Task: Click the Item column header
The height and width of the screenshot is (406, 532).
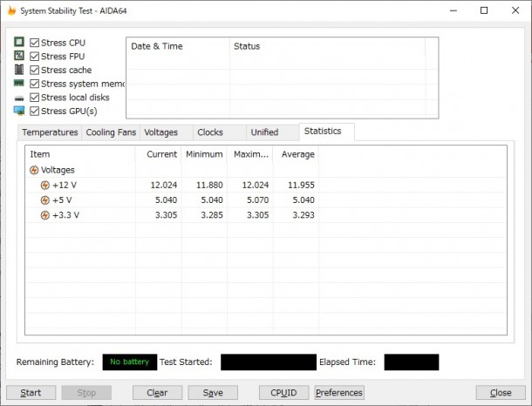Action: click(80, 154)
